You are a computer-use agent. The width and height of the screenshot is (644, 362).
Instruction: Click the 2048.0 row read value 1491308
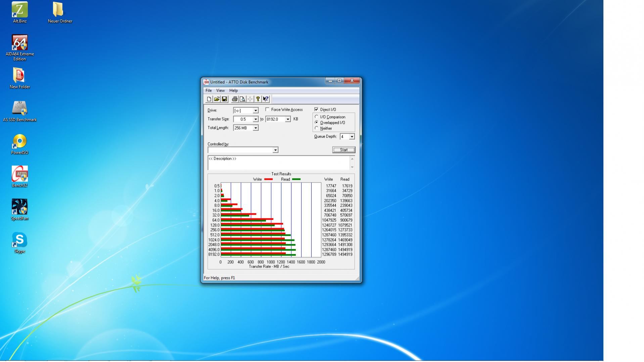click(x=345, y=245)
